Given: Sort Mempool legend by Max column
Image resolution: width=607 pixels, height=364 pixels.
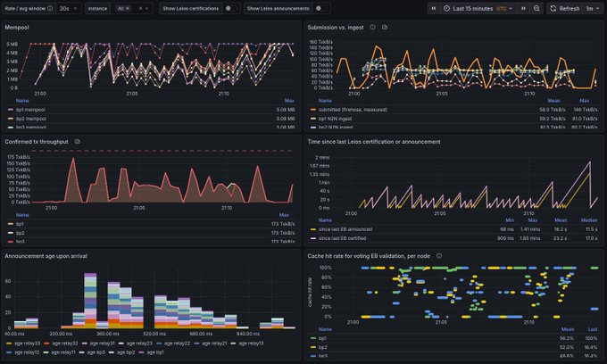Looking at the screenshot, I should (x=289, y=101).
